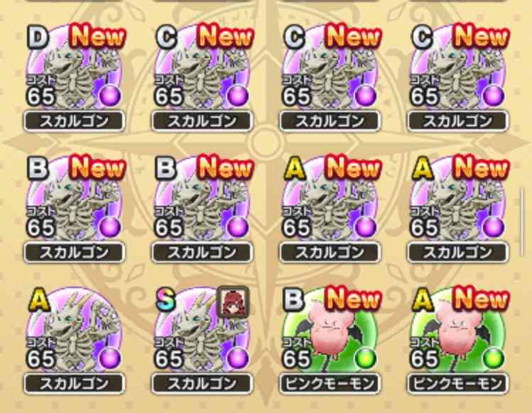The height and width of the screenshot is (413, 532).
Task: Click the purple orb on S-rank スカルゴン
Action: (238, 359)
